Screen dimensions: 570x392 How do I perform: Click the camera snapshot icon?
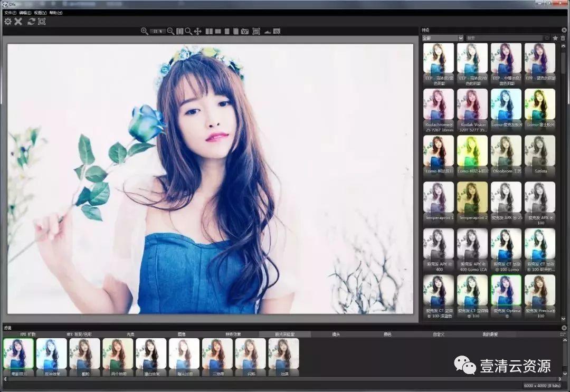[x=245, y=32]
